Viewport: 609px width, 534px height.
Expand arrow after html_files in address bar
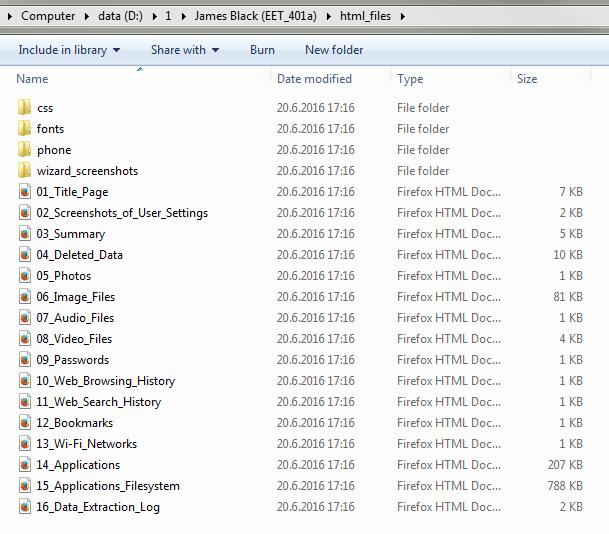pyautogui.click(x=400, y=16)
